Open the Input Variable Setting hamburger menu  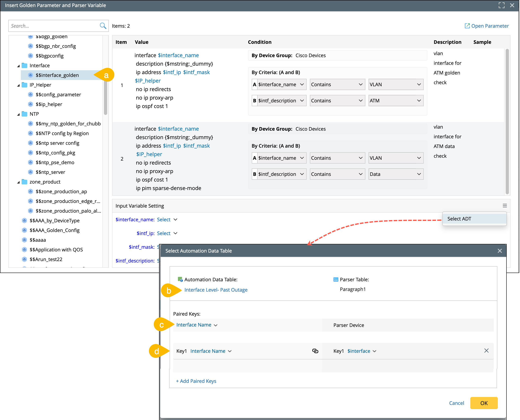point(504,206)
